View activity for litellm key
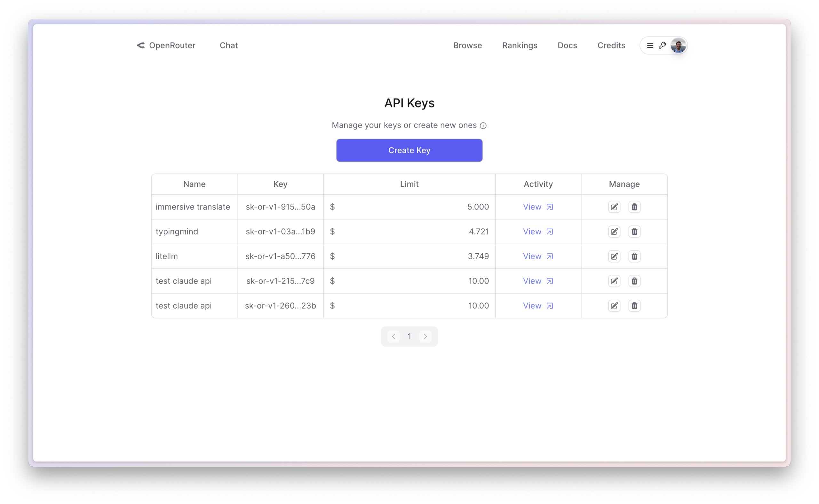 click(537, 256)
